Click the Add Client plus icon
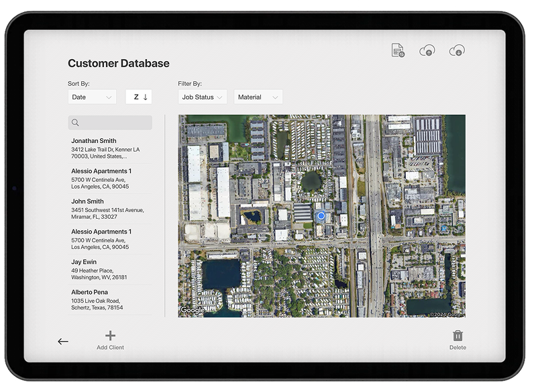The width and height of the screenshot is (534, 392). [110, 336]
